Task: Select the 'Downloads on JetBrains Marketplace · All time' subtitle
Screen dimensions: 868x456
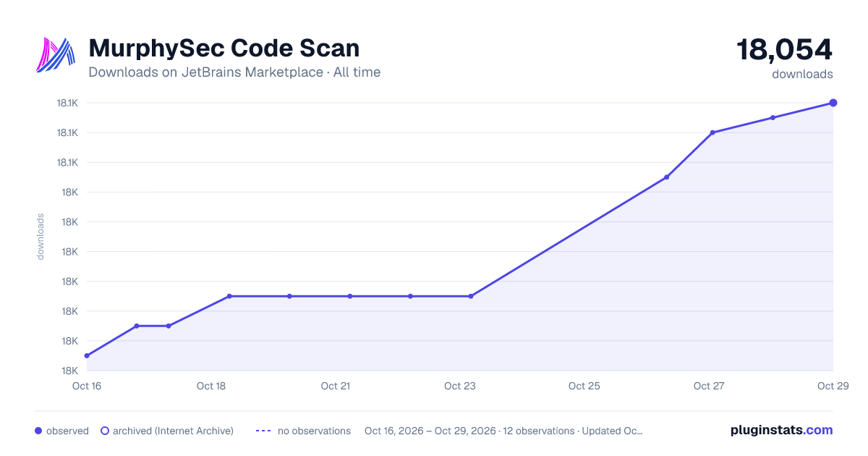Action: (x=234, y=72)
